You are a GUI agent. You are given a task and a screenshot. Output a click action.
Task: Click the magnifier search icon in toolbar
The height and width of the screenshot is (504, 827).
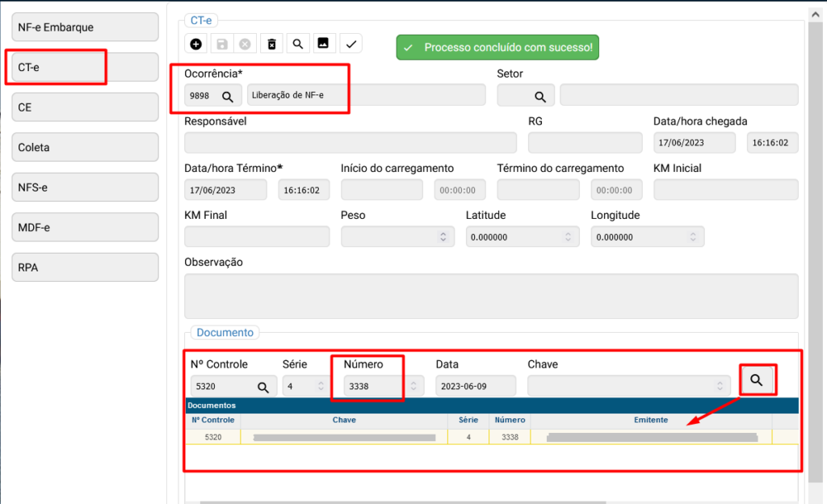point(298,44)
